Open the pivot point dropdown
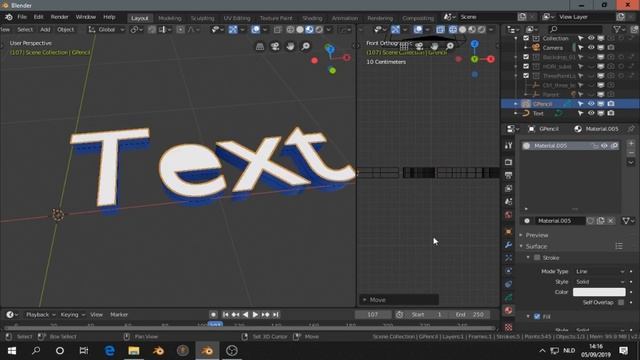 (x=136, y=29)
